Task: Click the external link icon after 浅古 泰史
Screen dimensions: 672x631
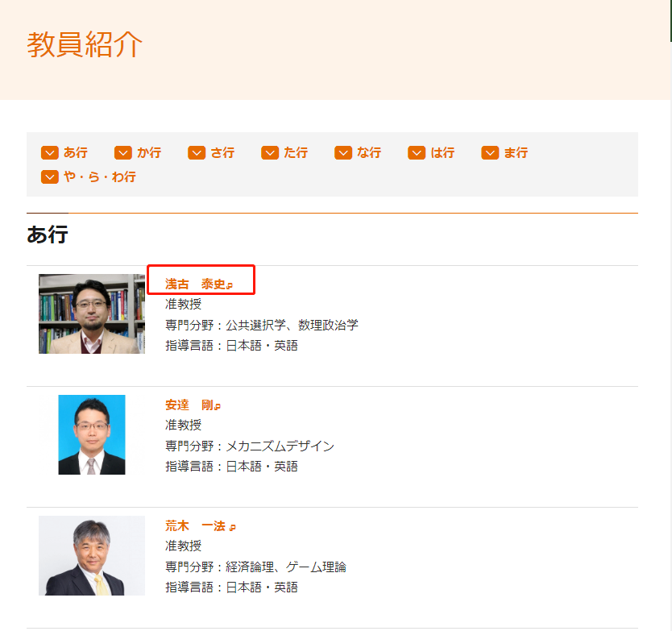Action: click(230, 286)
